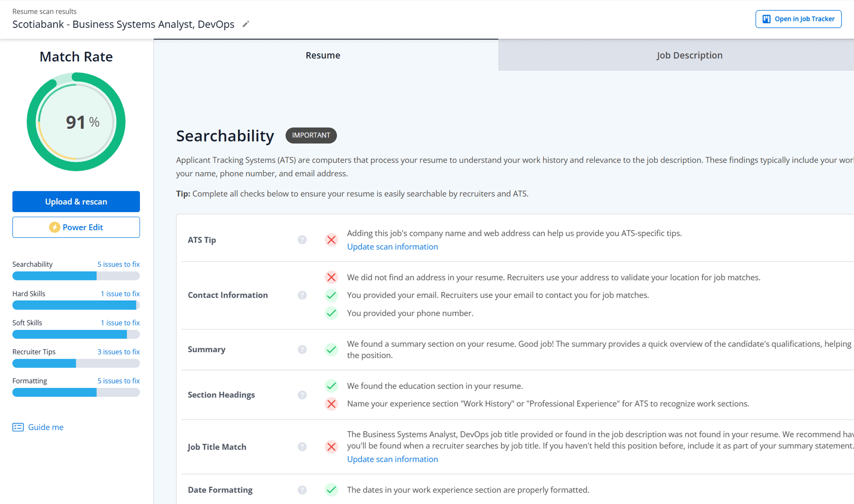Viewport: 854px width, 504px height.
Task: Open Recruiter Tips 3 issues to fix
Action: [x=118, y=352]
